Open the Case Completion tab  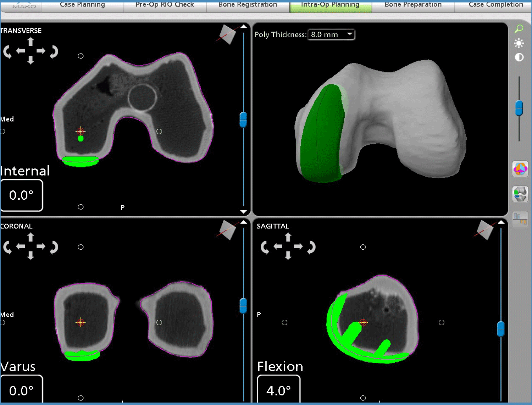click(495, 4)
